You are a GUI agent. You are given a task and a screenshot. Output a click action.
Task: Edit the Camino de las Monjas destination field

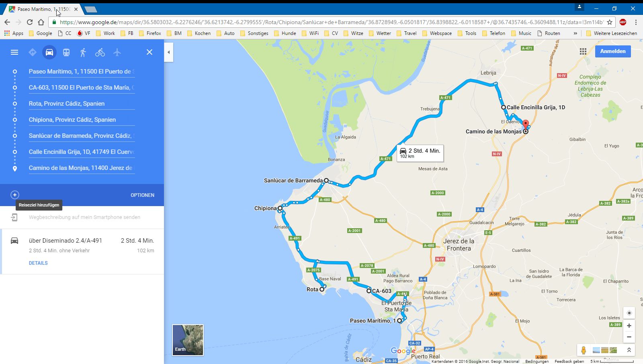[x=82, y=168]
